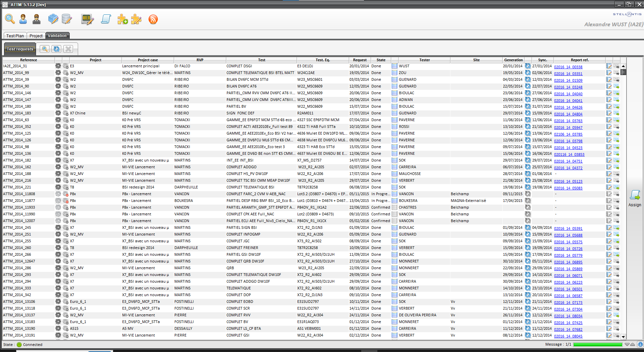The height and width of the screenshot is (352, 644).
Task: Click the blue info icon in status bar
Action: tap(640, 345)
